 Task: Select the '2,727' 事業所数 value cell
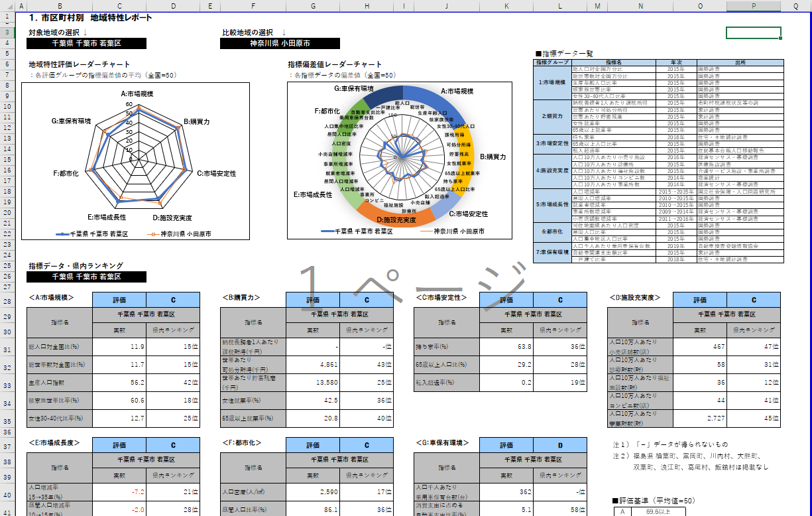tap(701, 419)
